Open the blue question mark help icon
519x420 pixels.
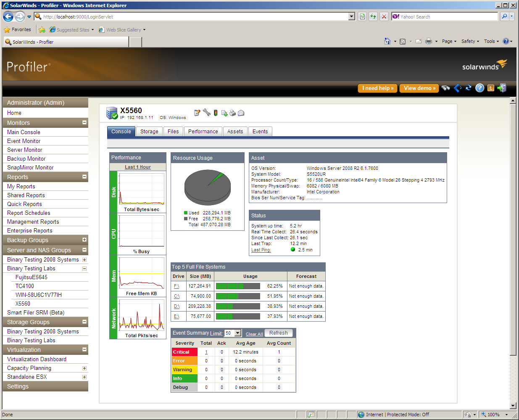pos(479,88)
